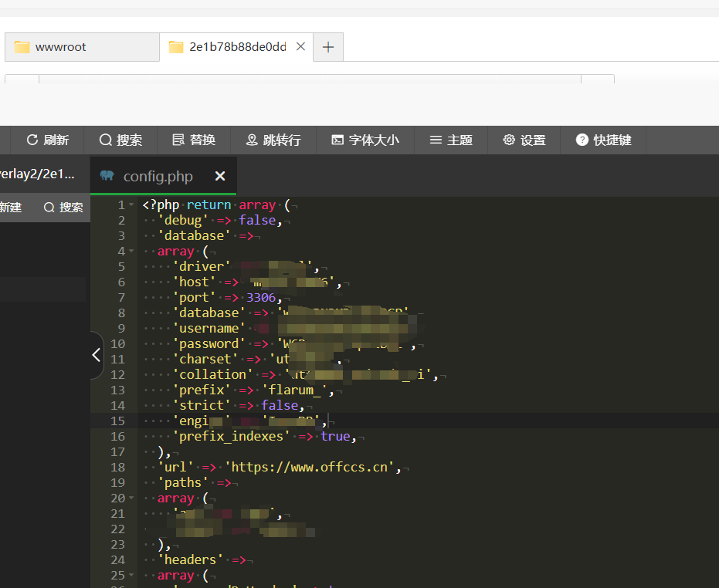Click the wwwroot tab folder icon
The height and width of the screenshot is (588, 719).
(22, 47)
